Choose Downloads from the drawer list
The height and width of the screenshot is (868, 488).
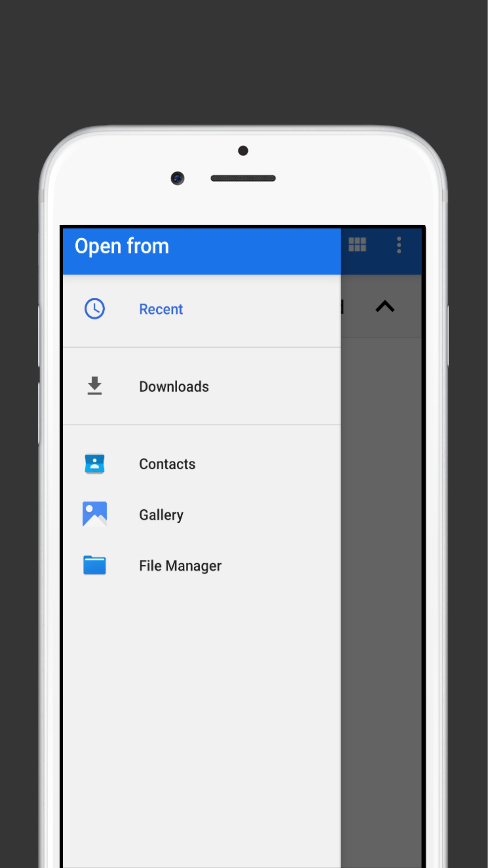(x=174, y=387)
